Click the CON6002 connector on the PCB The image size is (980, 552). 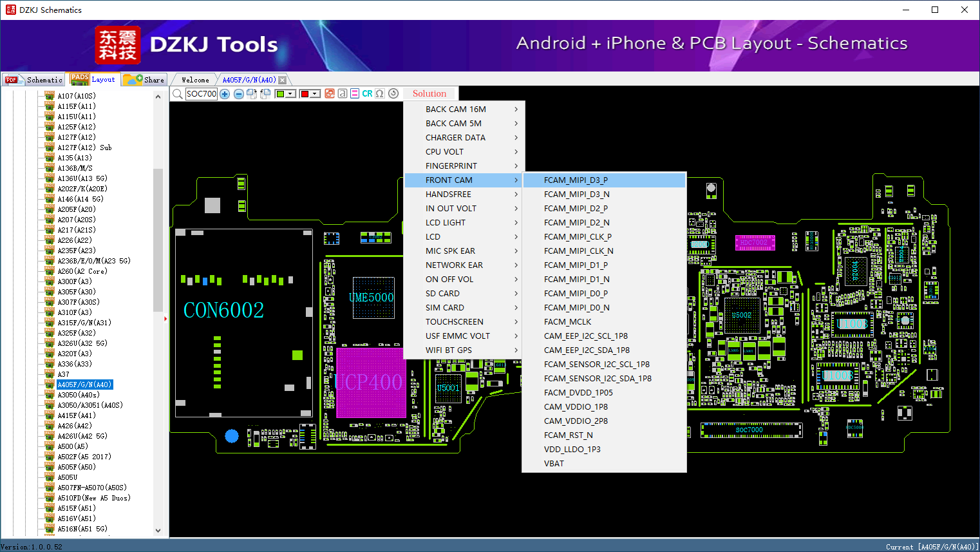pyautogui.click(x=244, y=323)
